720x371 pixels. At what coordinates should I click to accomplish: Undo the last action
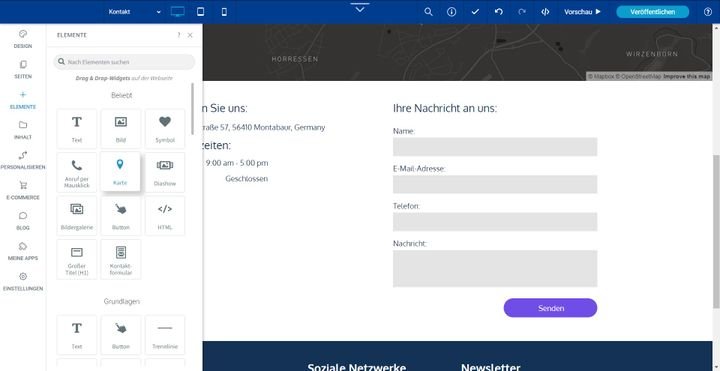pos(499,12)
